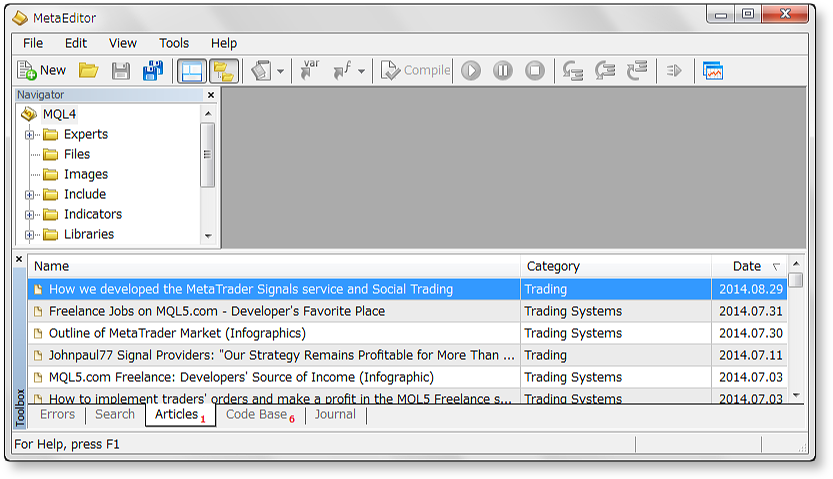Image resolution: width=833 pixels, height=479 pixels.
Task: Click the Save All disks icon
Action: click(153, 71)
